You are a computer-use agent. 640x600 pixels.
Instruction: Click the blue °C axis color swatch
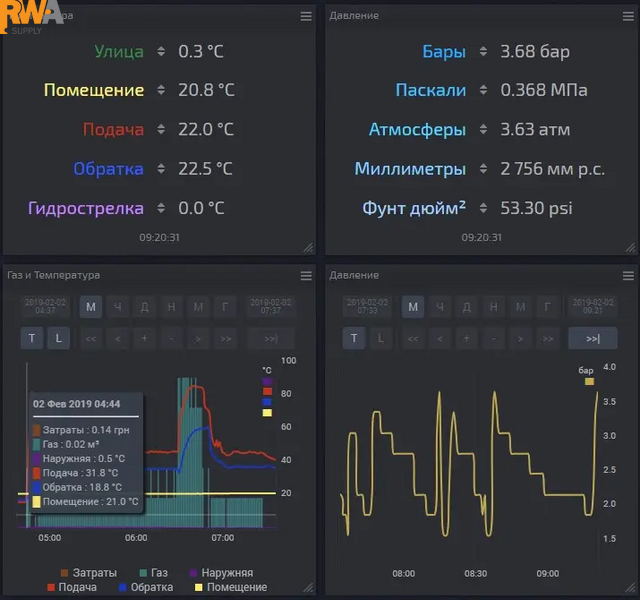pos(267,402)
